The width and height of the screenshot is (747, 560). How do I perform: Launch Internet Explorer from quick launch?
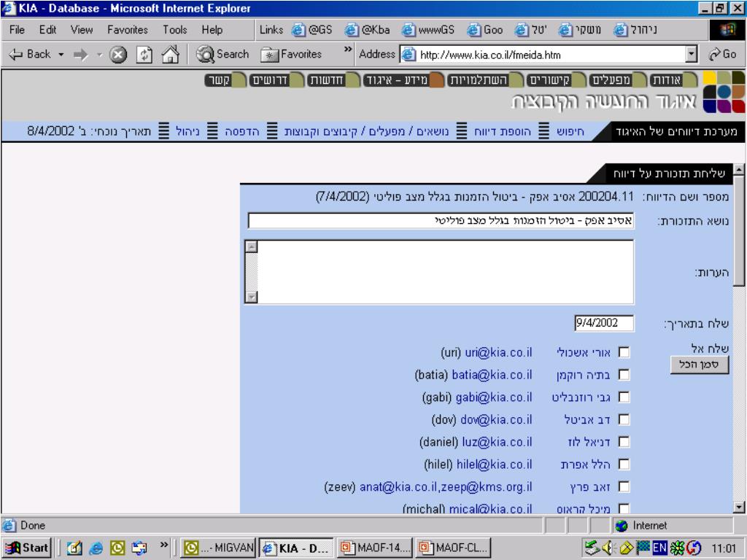[x=96, y=548]
